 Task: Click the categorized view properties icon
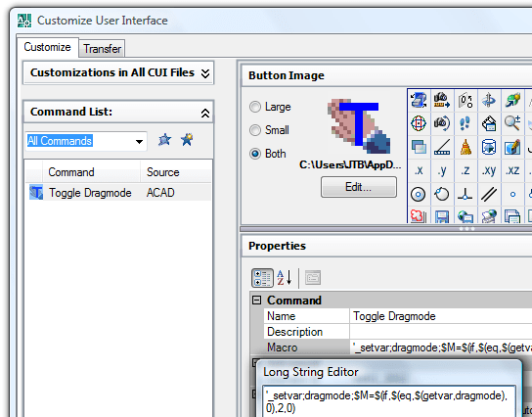tap(262, 278)
